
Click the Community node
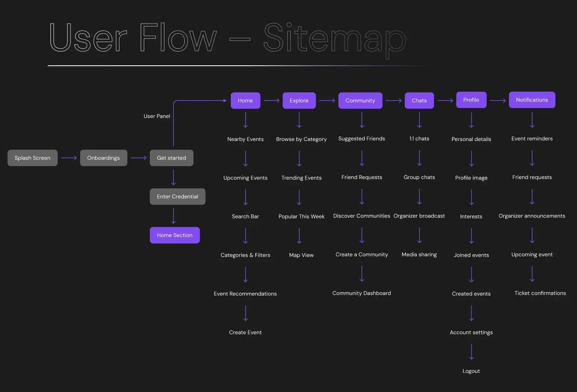pyautogui.click(x=360, y=101)
